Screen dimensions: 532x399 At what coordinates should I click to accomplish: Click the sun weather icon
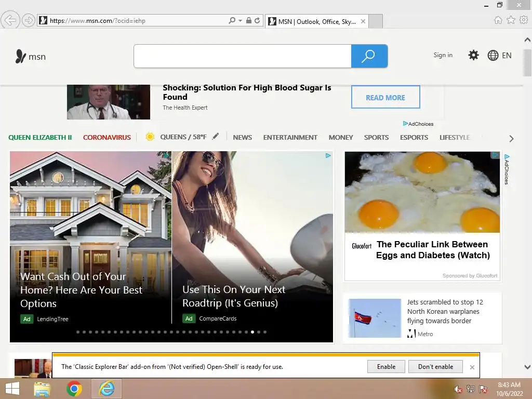tap(150, 137)
